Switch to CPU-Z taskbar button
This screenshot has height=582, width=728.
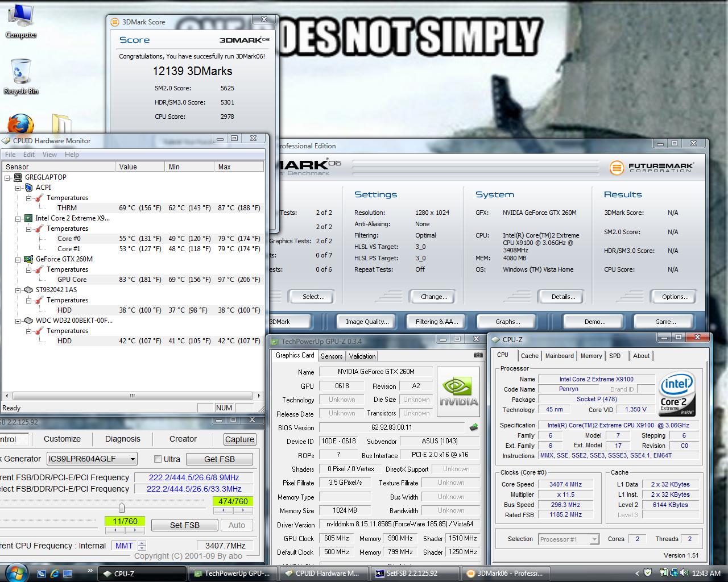pyautogui.click(x=141, y=573)
